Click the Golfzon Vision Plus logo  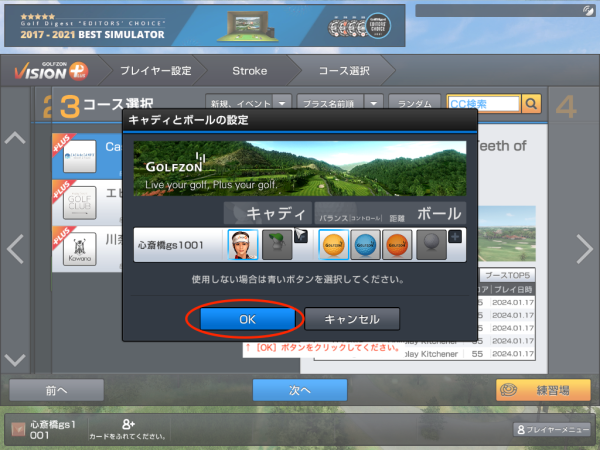tap(51, 71)
